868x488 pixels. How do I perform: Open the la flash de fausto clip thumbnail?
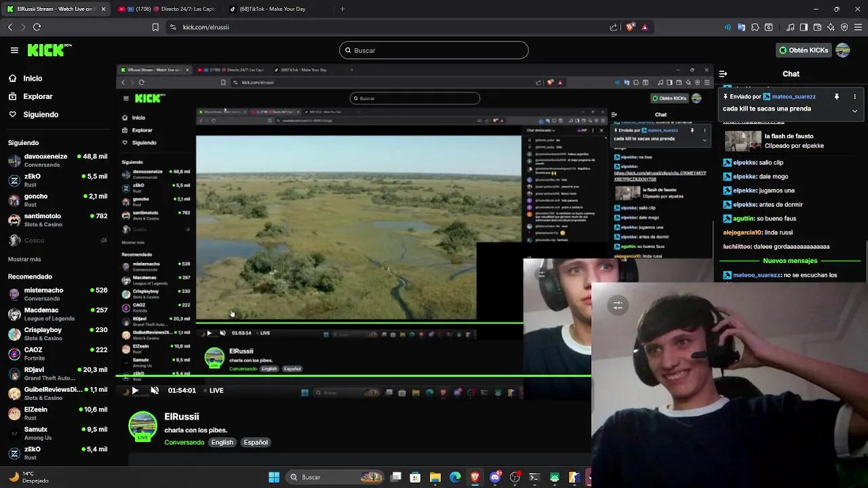(743, 141)
